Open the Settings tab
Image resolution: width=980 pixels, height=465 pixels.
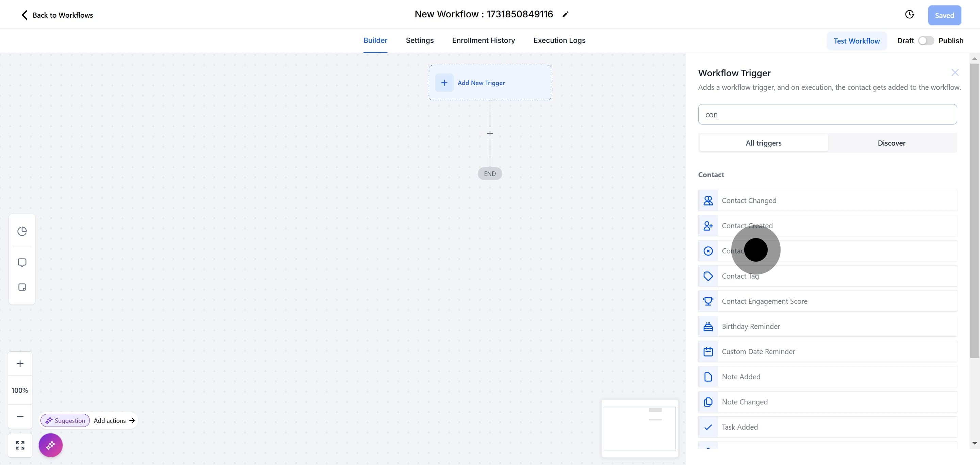click(x=420, y=40)
